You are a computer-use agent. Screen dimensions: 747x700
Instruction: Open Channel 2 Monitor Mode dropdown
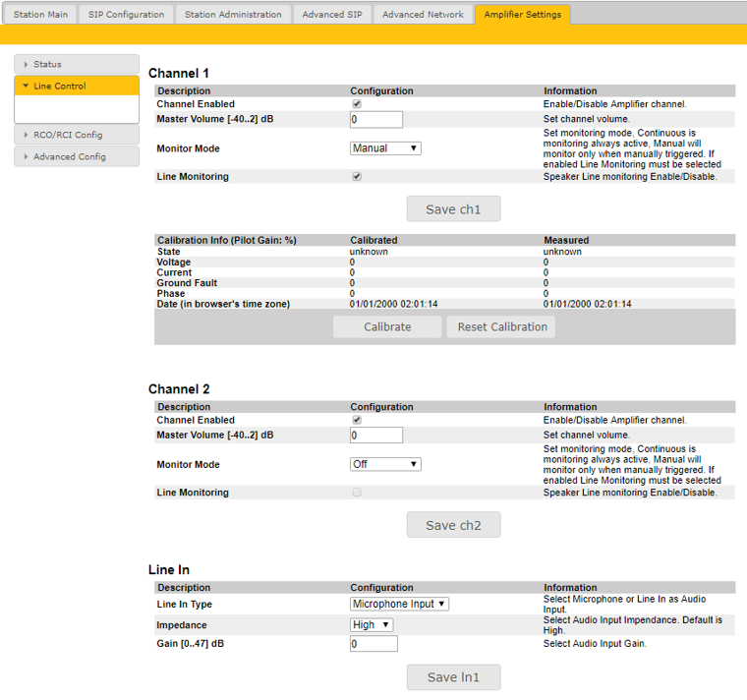coord(385,464)
